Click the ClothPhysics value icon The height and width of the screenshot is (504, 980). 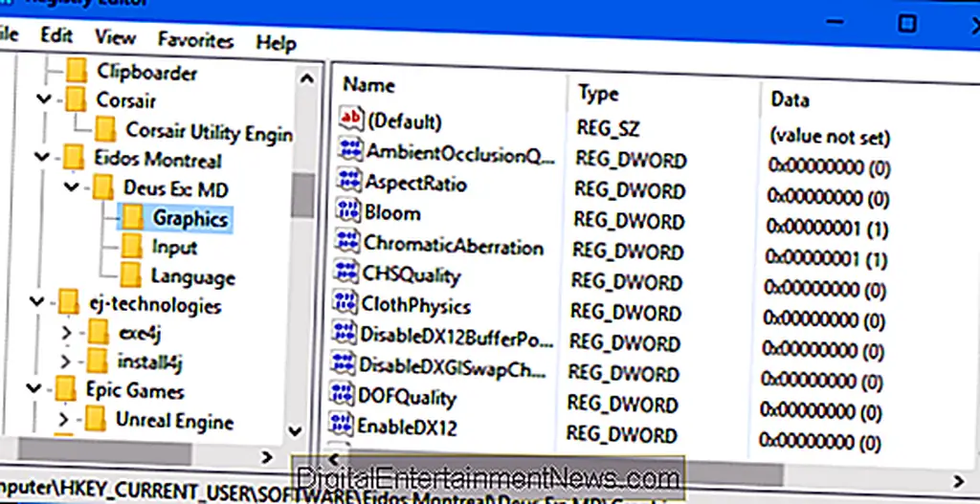pyautogui.click(x=345, y=304)
